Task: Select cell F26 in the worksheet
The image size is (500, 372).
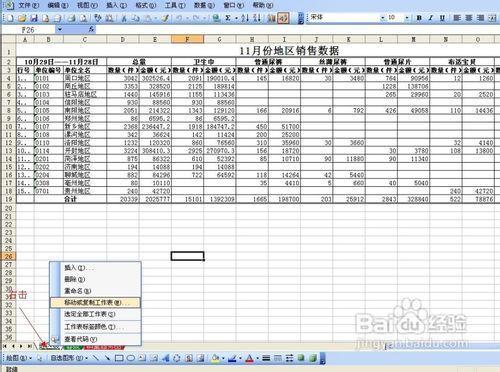Action: 187,256
